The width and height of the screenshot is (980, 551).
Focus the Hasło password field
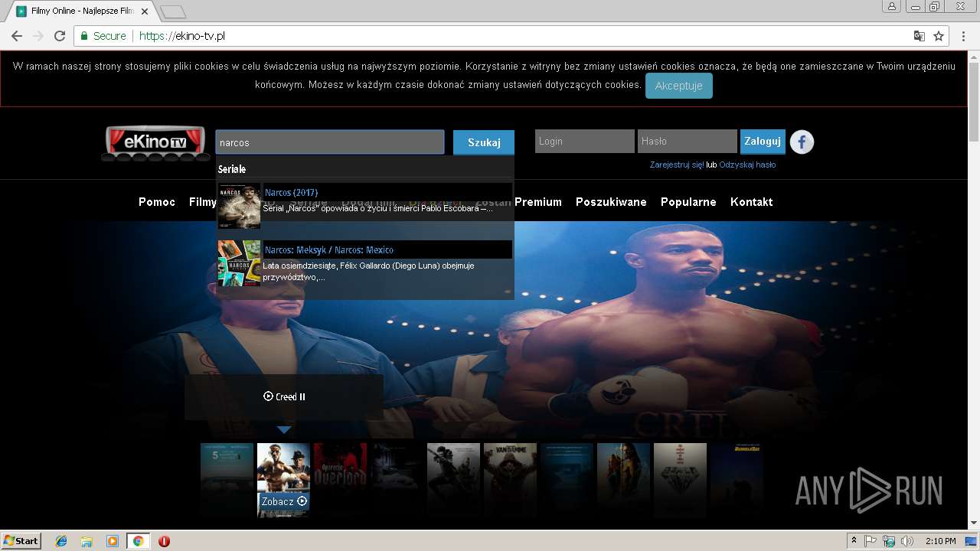pos(688,142)
